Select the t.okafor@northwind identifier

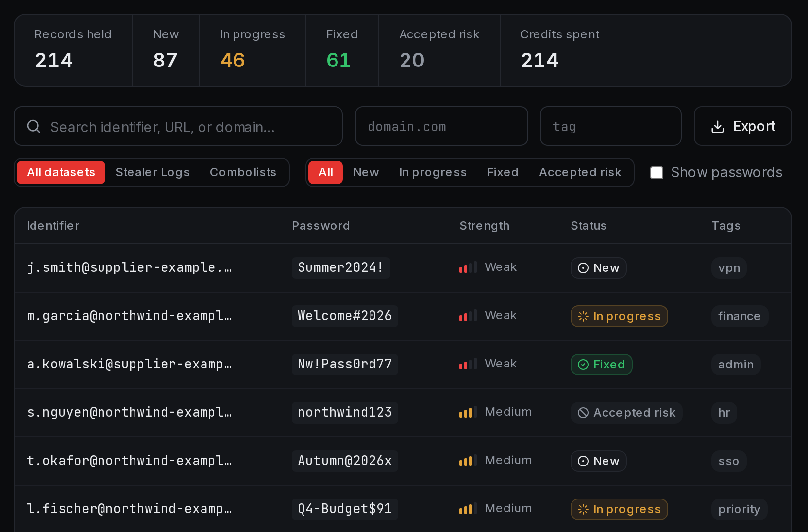(129, 461)
